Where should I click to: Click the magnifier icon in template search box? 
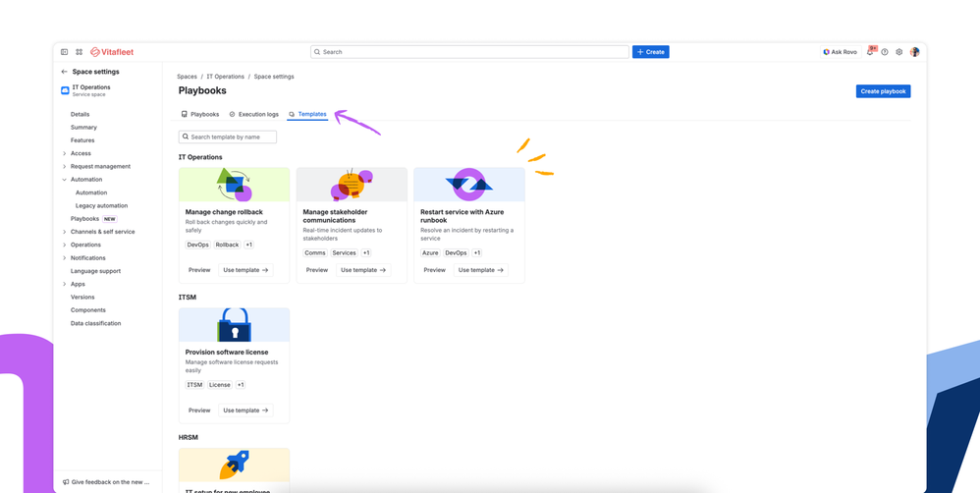186,137
